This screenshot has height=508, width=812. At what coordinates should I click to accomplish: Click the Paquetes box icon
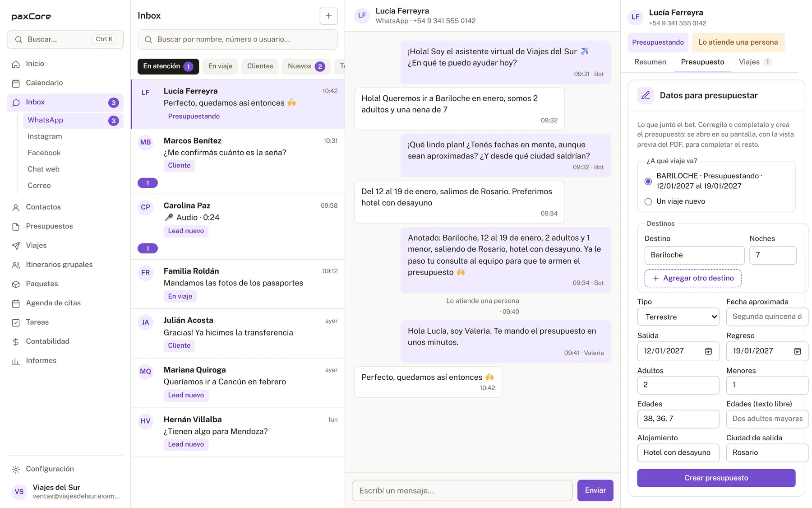point(16,284)
